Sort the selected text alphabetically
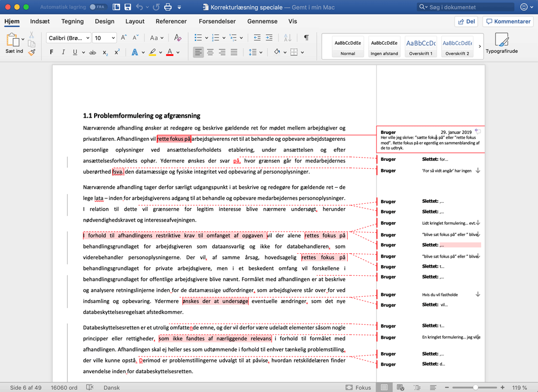Viewport: 538px width, 392px height. (287, 38)
